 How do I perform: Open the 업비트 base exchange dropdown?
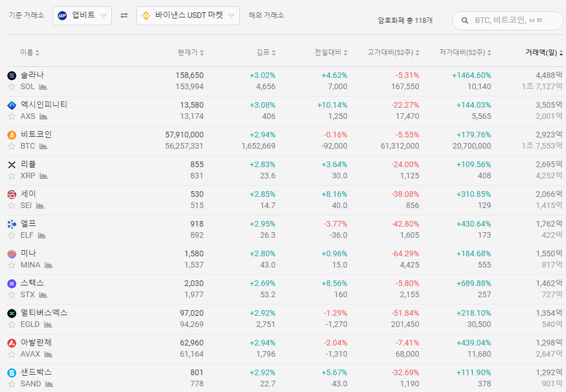82,16
